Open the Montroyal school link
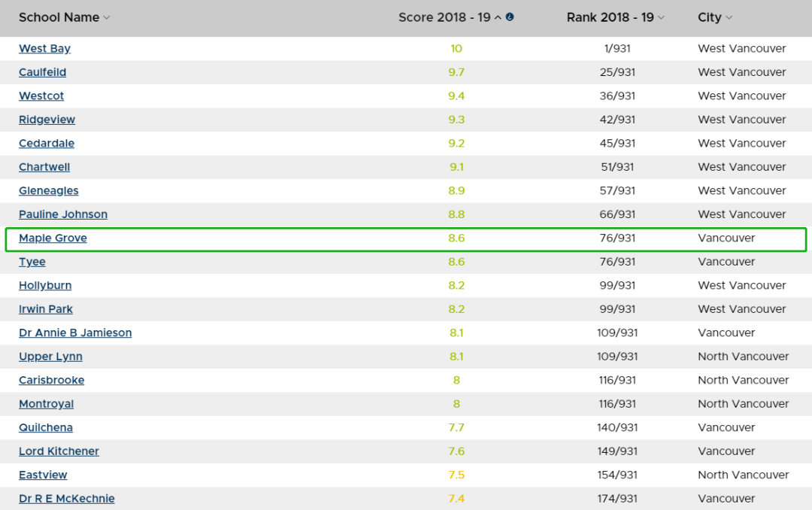This screenshot has height=510, width=812. click(46, 404)
